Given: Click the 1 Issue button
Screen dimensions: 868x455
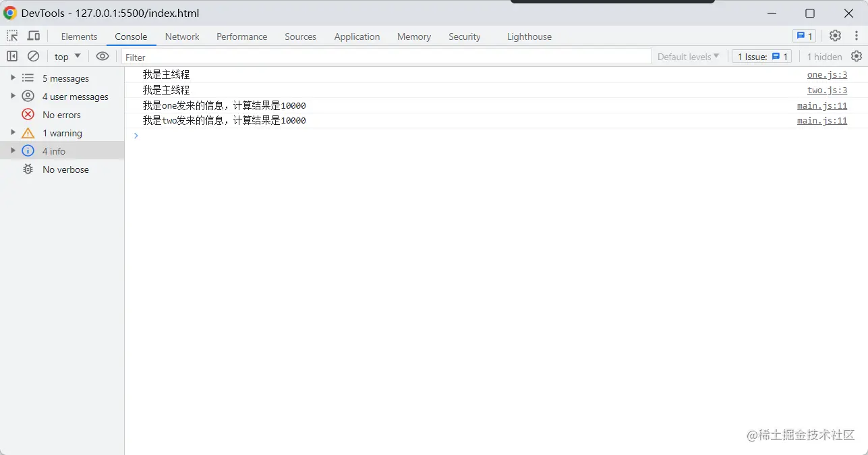Looking at the screenshot, I should tap(763, 57).
